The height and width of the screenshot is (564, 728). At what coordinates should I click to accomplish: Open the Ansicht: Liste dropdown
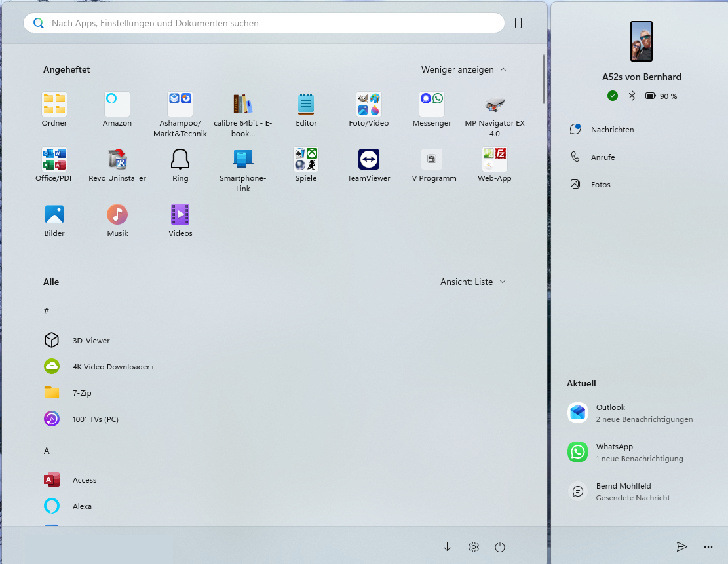pyautogui.click(x=472, y=282)
